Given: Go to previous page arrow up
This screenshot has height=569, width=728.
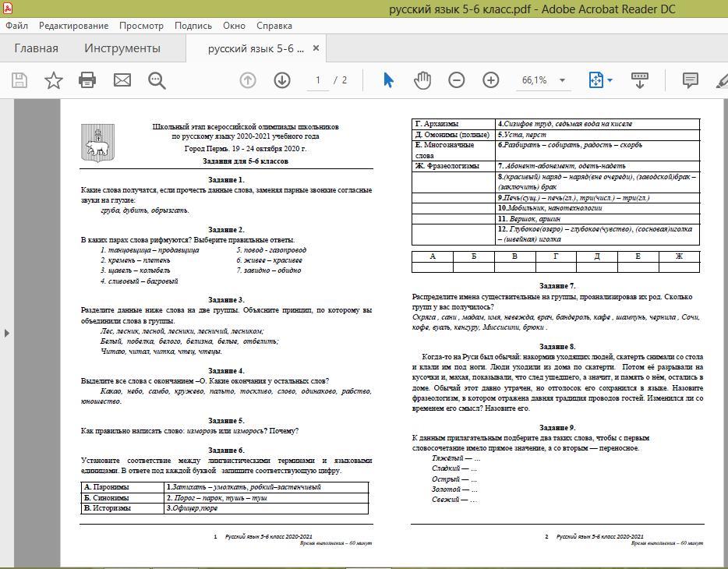Looking at the screenshot, I should [x=247, y=80].
